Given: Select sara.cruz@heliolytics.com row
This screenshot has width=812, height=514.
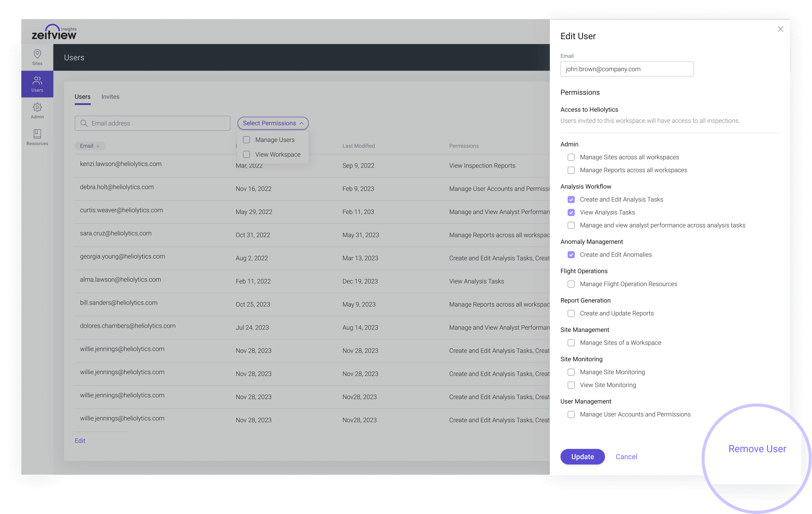Looking at the screenshot, I should [x=312, y=235].
